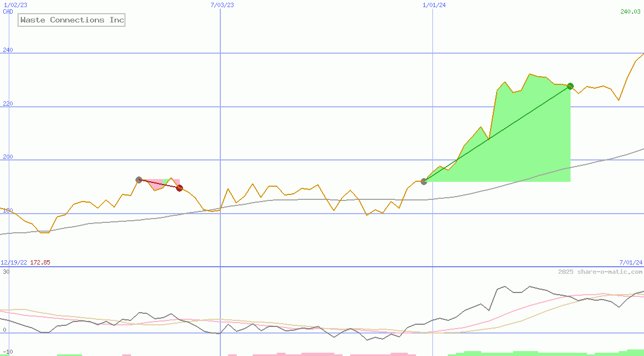
Task: Click the red exit marker of losing trade
Action: click(x=179, y=188)
